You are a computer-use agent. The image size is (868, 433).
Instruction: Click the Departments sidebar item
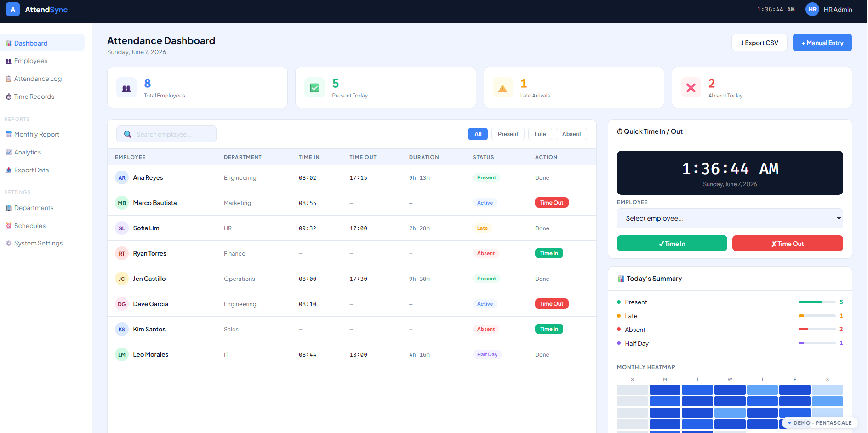click(42, 208)
